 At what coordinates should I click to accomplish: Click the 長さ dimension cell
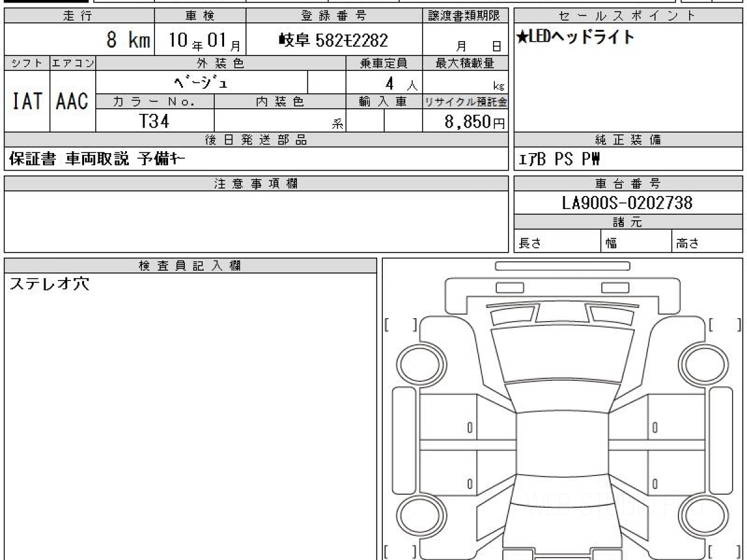[557, 241]
